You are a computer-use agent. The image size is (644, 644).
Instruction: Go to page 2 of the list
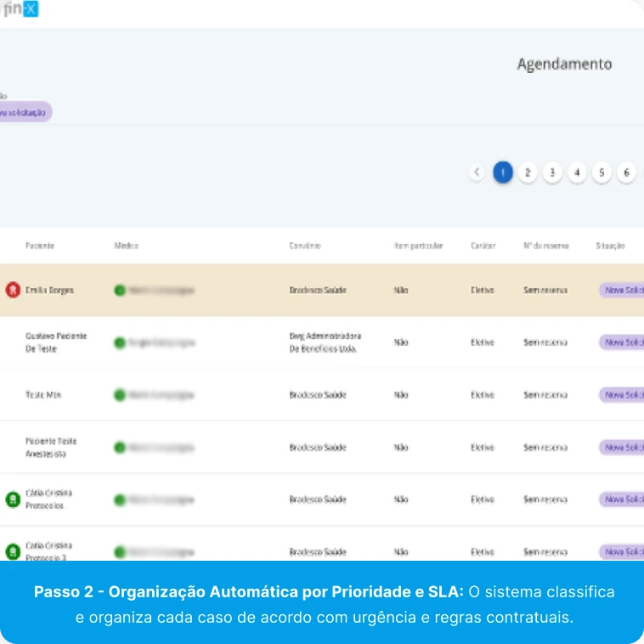coord(528,172)
